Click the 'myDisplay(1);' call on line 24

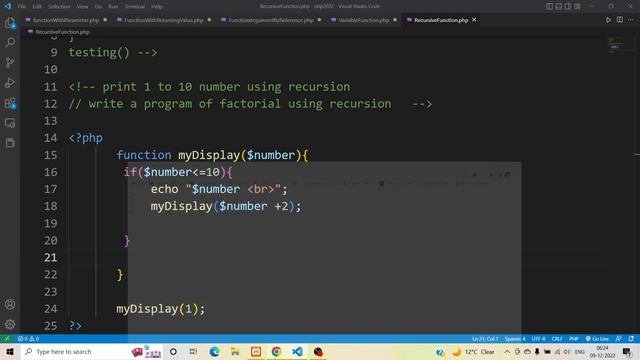tap(160, 309)
